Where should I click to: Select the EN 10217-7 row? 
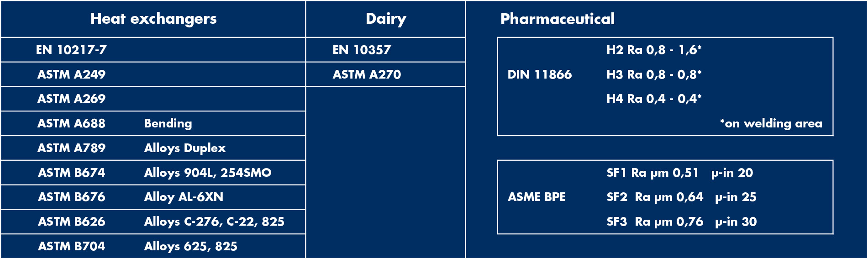click(x=71, y=50)
